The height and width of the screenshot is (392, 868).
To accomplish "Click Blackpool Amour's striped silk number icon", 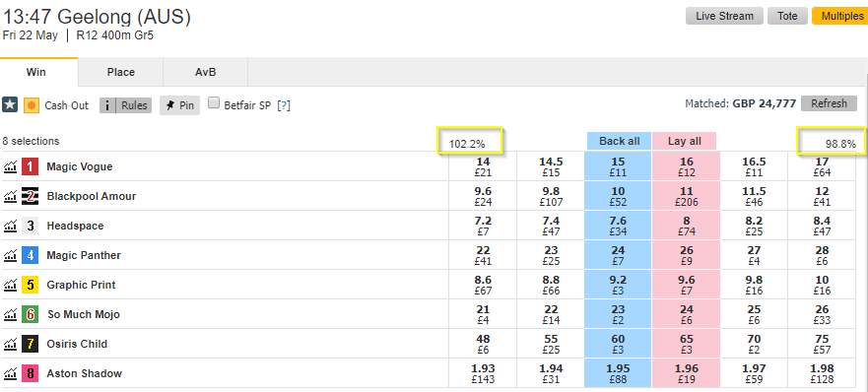I will click(x=30, y=196).
